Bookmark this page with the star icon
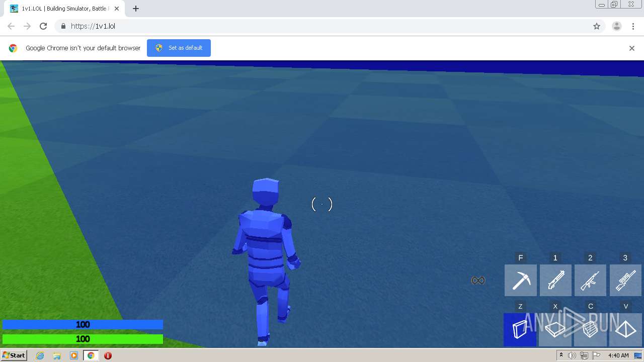Image resolution: width=644 pixels, height=362 pixels. click(597, 26)
